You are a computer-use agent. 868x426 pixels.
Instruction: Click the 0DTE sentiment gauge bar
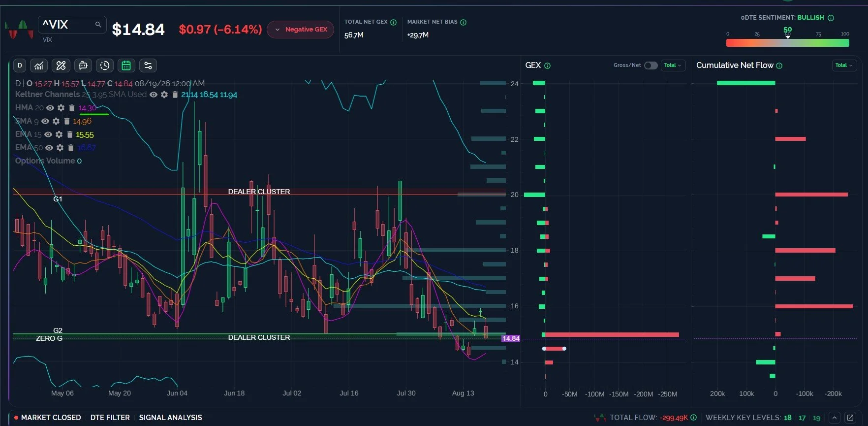788,43
